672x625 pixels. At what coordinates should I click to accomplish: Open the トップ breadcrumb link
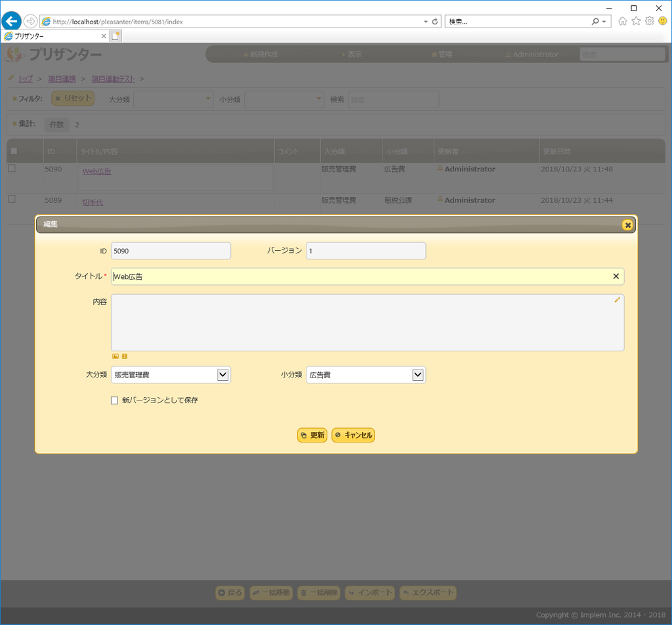26,79
